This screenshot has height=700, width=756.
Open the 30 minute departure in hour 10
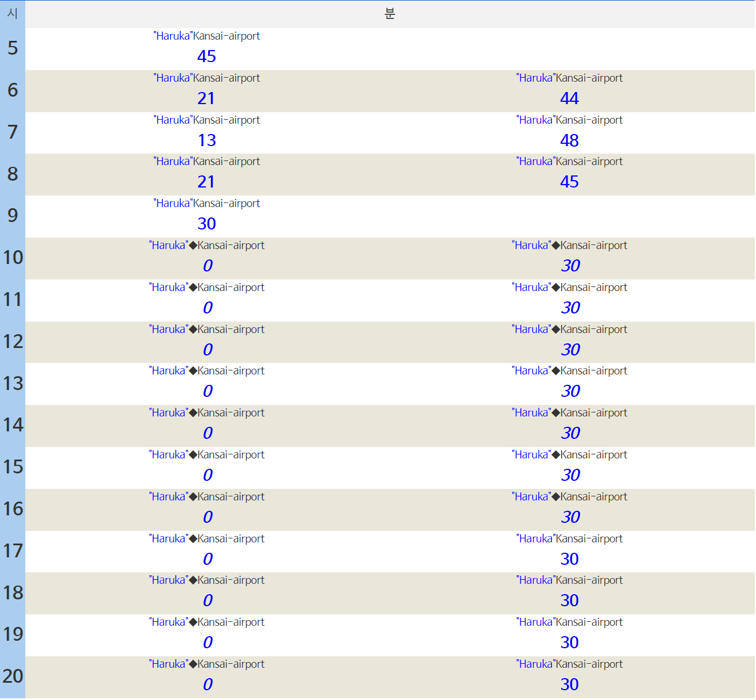point(570,266)
